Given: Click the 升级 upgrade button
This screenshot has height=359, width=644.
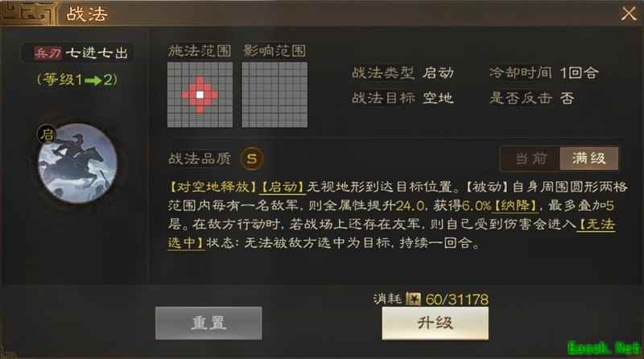Looking at the screenshot, I should coord(435,324).
